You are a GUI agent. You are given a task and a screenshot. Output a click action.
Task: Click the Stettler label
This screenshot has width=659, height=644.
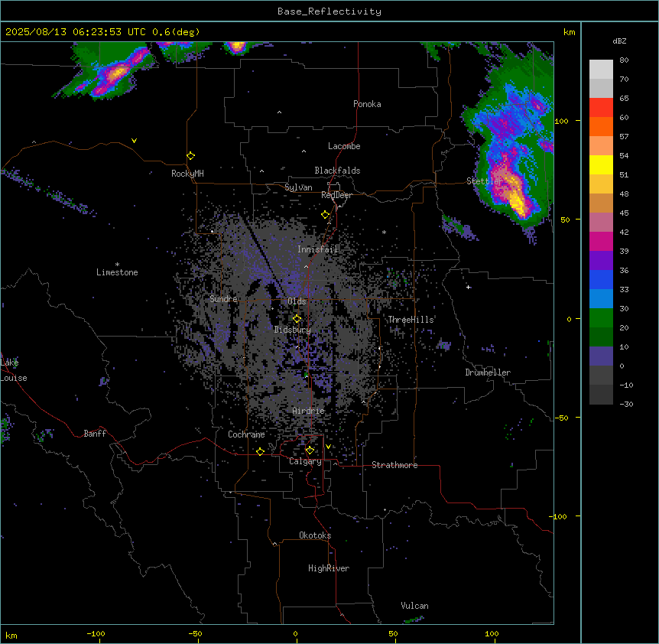pos(485,181)
